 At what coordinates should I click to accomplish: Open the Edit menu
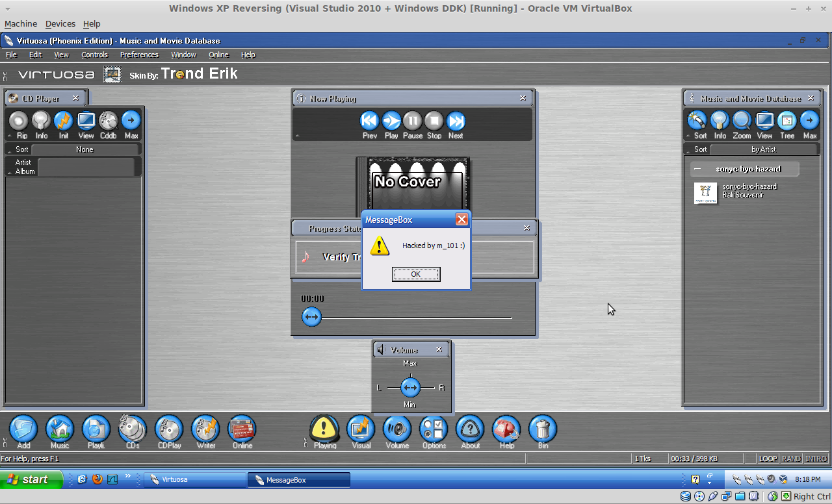(35, 55)
